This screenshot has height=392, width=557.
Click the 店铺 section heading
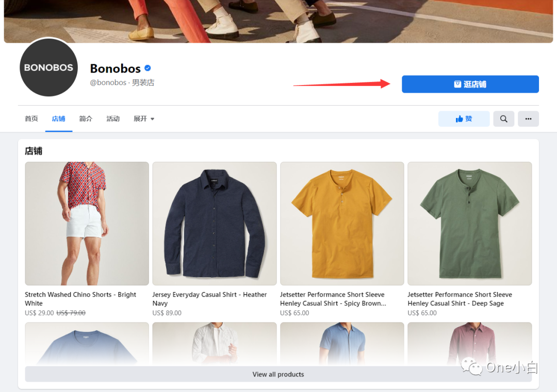34,151
